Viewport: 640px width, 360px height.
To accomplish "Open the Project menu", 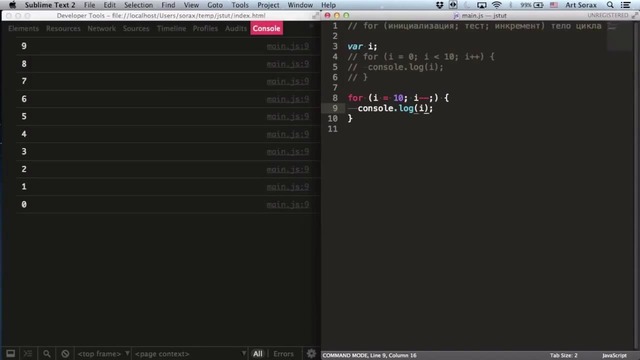I will (268, 5).
